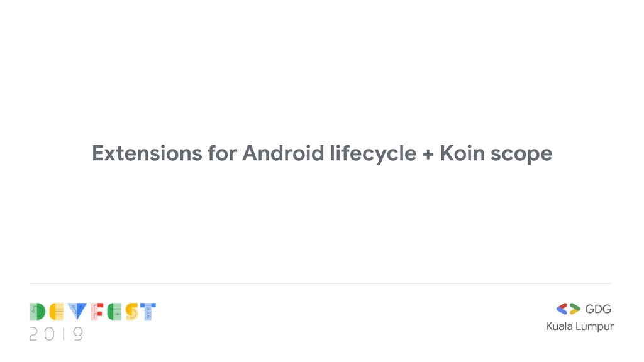Select the blue letter T in DevFest logo
The height and width of the screenshot is (362, 644).
[x=148, y=312]
